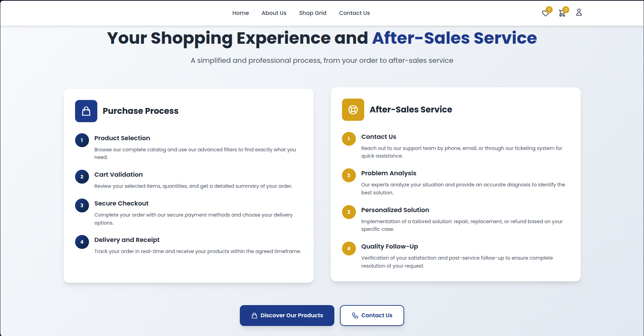The width and height of the screenshot is (644, 336).
Task: Open the shopping cart icon
Action: click(562, 13)
